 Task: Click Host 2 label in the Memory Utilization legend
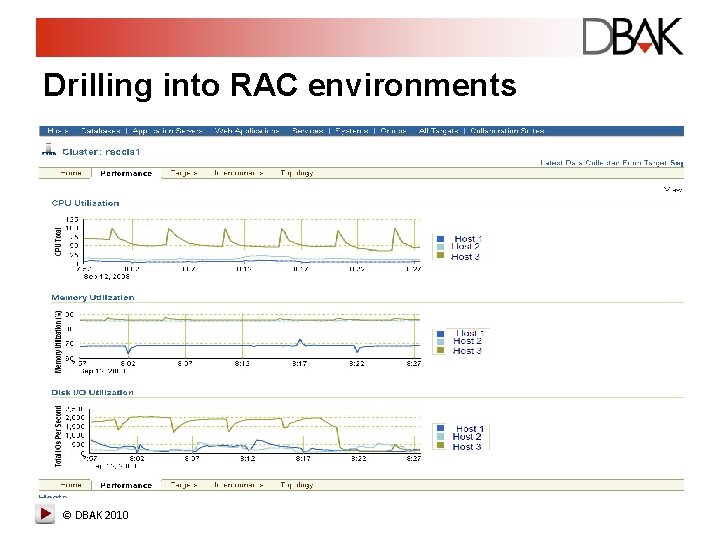pos(467,341)
